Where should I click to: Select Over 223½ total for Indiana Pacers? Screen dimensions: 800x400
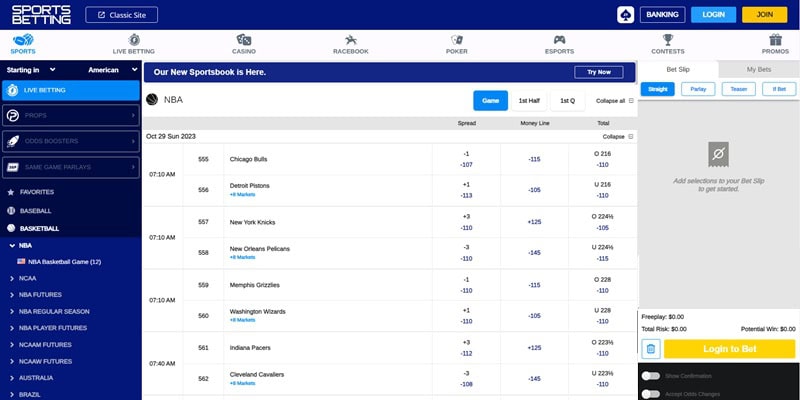pos(603,348)
